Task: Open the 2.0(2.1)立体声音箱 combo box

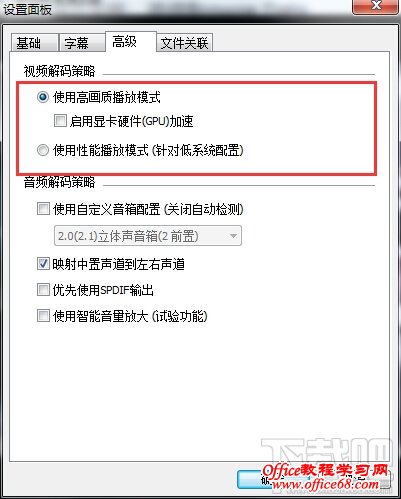Action: pos(148,236)
